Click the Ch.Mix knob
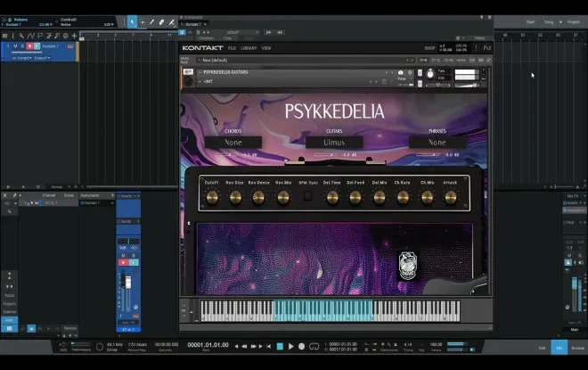This screenshot has height=370, width=588. pos(427,197)
